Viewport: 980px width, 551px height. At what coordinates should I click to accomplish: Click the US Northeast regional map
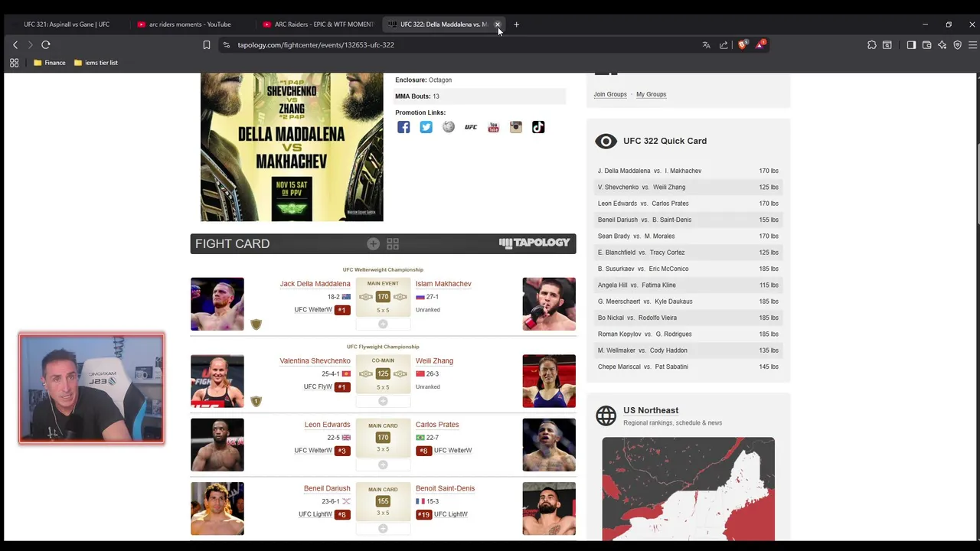pyautogui.click(x=688, y=489)
